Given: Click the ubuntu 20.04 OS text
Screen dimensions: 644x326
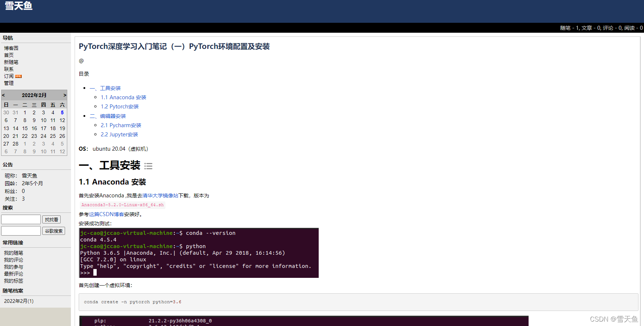Looking at the screenshot, I should coord(121,149).
